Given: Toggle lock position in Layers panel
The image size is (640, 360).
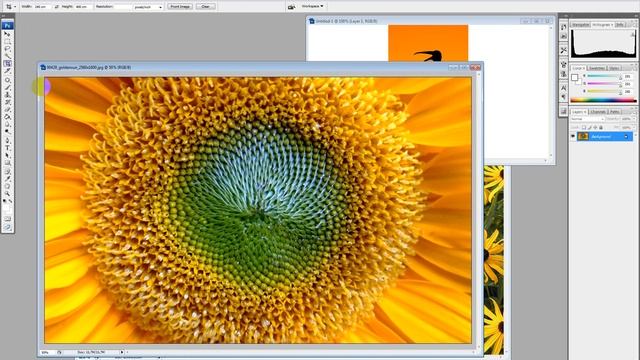Looking at the screenshot, I should pyautogui.click(x=595, y=127).
